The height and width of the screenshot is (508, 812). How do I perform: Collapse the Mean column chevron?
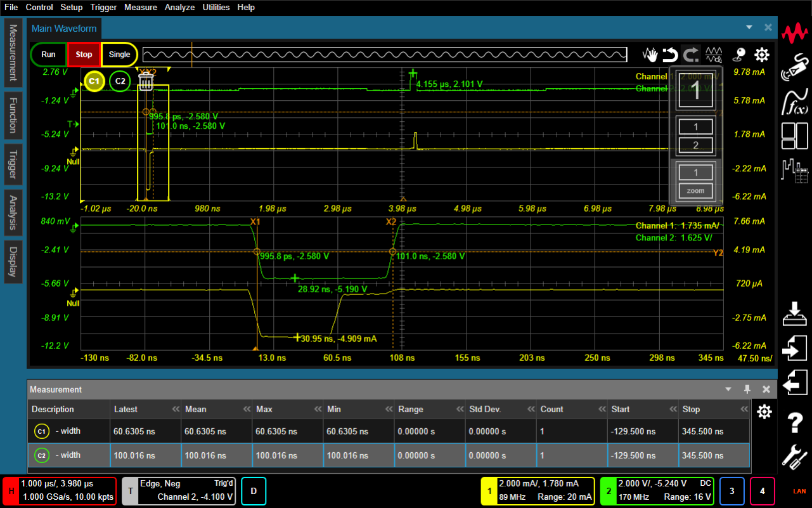click(x=244, y=410)
